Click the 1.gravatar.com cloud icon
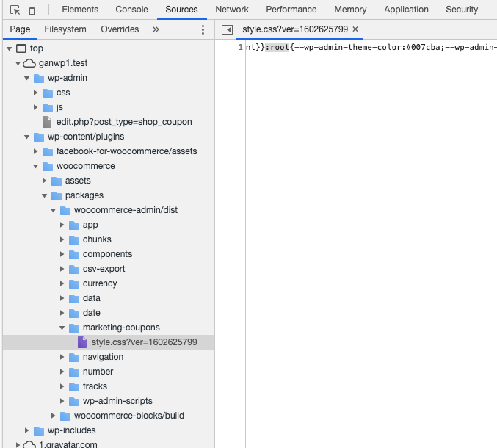 pos(29,444)
